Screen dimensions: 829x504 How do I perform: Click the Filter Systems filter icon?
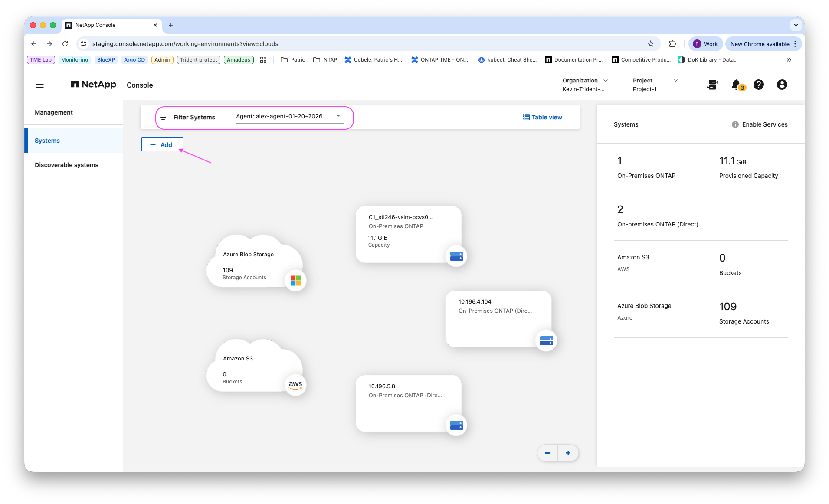click(163, 117)
